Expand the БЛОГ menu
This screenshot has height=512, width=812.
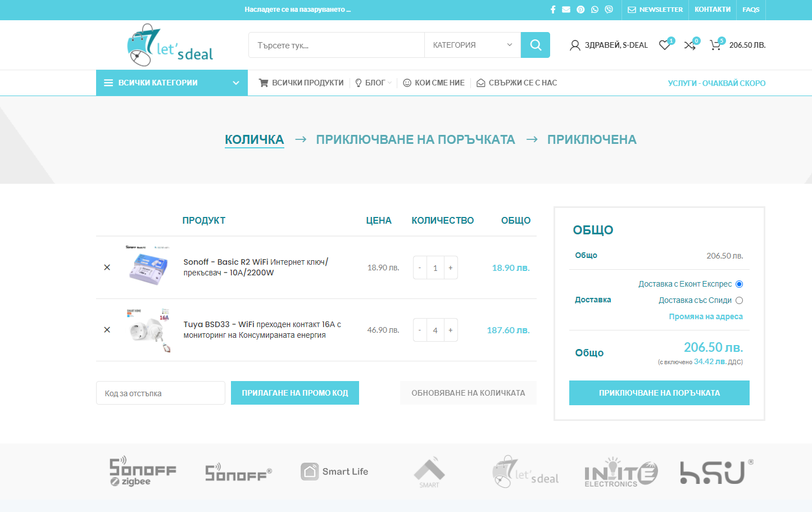(x=374, y=83)
